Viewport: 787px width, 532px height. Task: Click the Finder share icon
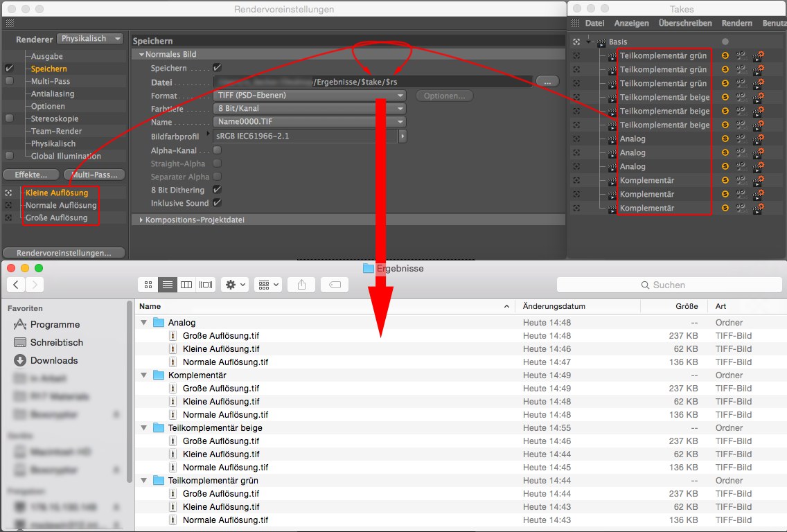click(301, 285)
